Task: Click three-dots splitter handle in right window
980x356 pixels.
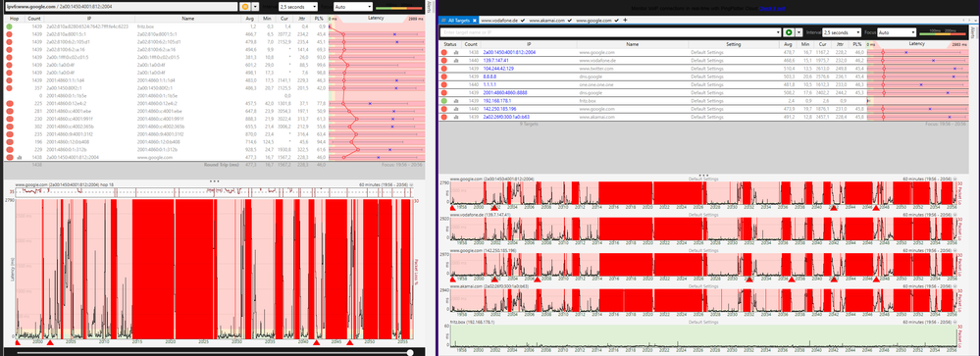Action: click(x=703, y=176)
